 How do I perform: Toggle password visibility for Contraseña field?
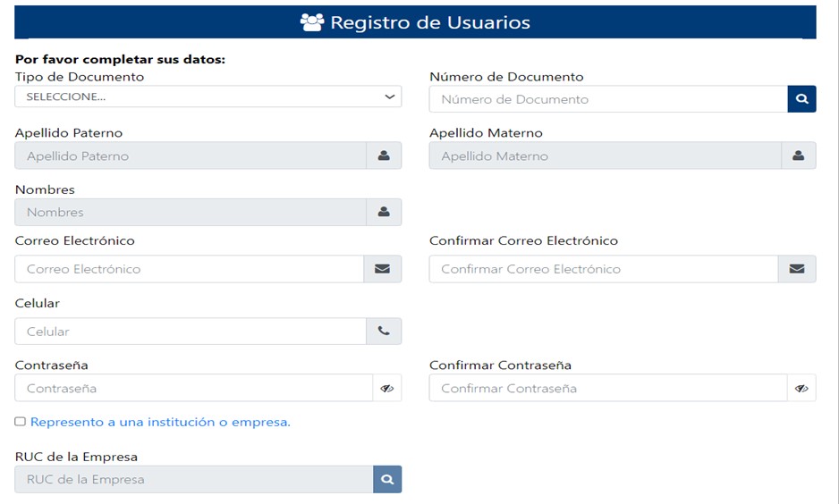pos(387,388)
